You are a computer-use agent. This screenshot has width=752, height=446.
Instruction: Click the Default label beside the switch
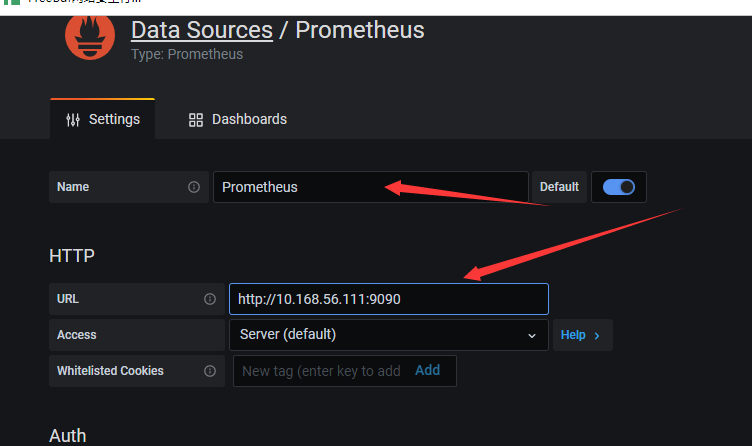(559, 187)
